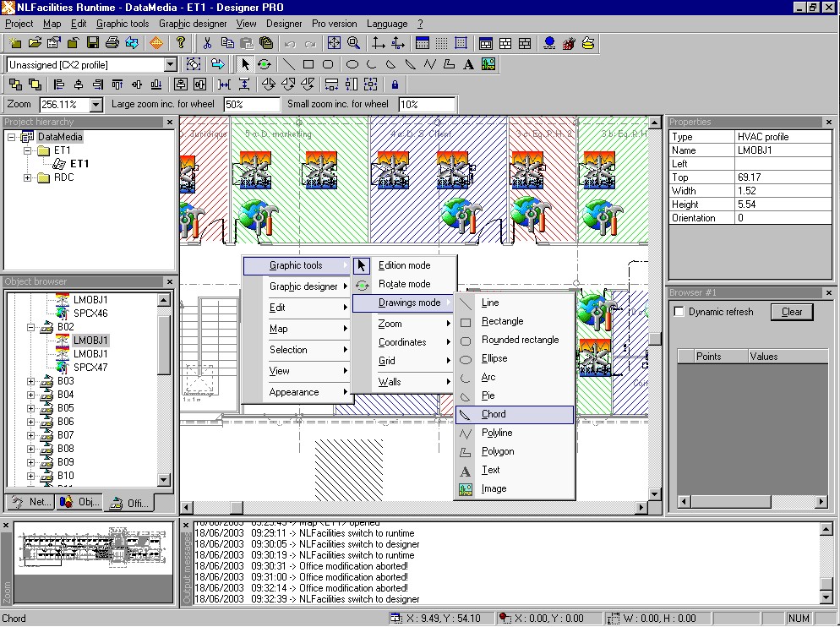
Task: Open the Zoom percentage dropdown
Action: tap(95, 105)
